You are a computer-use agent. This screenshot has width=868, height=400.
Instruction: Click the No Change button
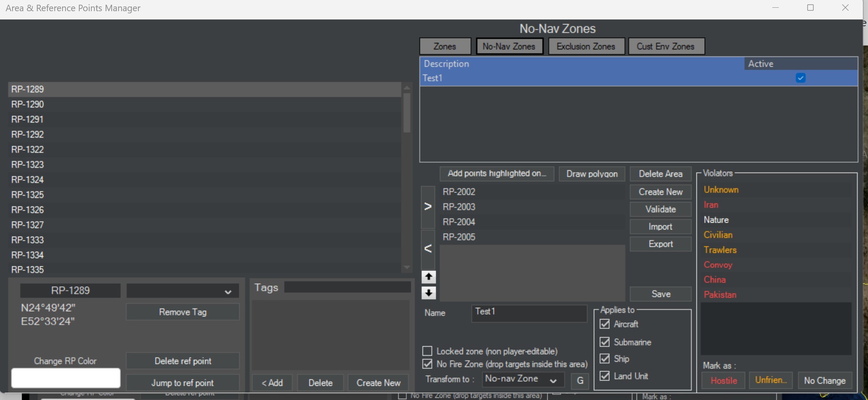click(x=824, y=381)
